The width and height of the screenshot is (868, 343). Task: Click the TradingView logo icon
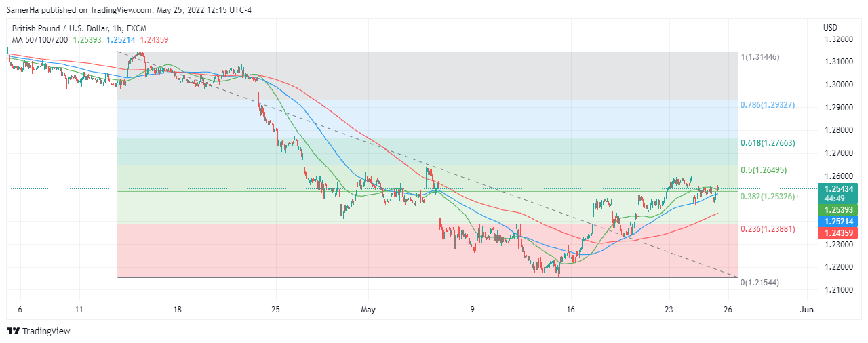14,331
